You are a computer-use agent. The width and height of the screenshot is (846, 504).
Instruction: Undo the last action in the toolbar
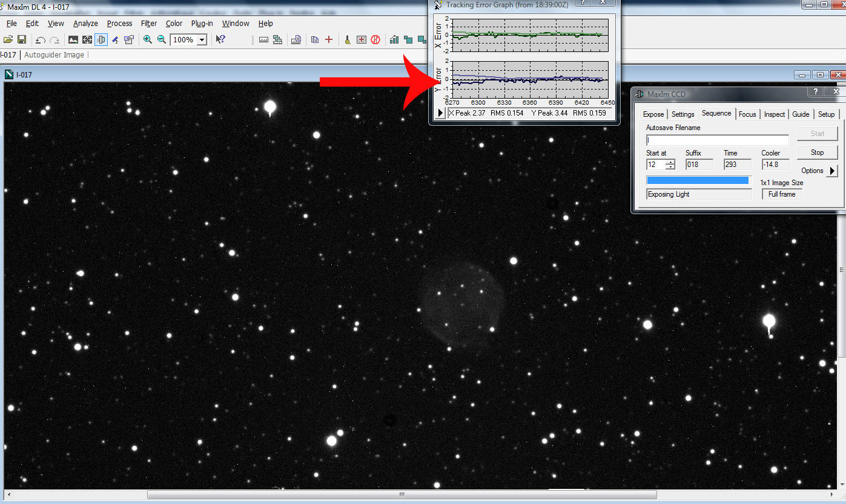click(41, 40)
